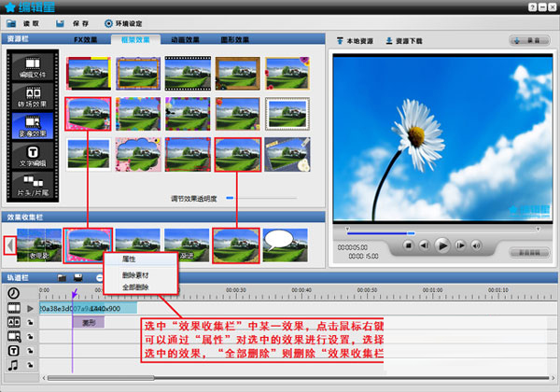Viewport: 560px width, 392px height.
Task: Click the small play triangle on video track
Action: pos(31,308)
